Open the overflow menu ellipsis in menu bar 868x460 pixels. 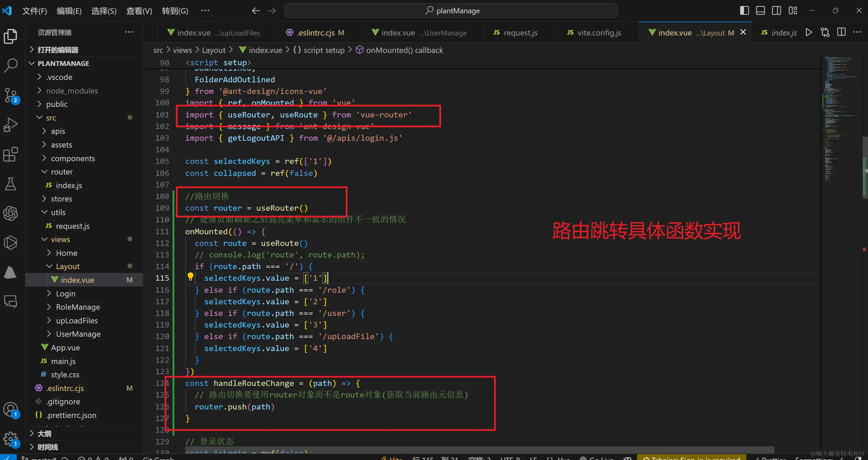[x=205, y=11]
